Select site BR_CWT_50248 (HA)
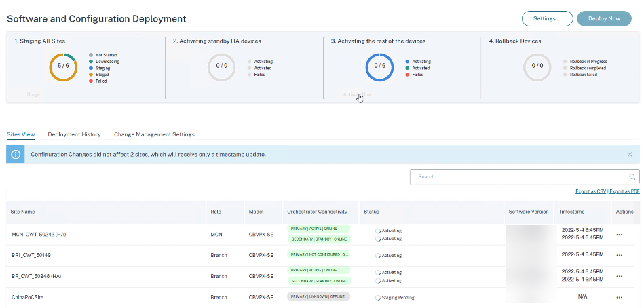644x308 pixels. (37, 277)
